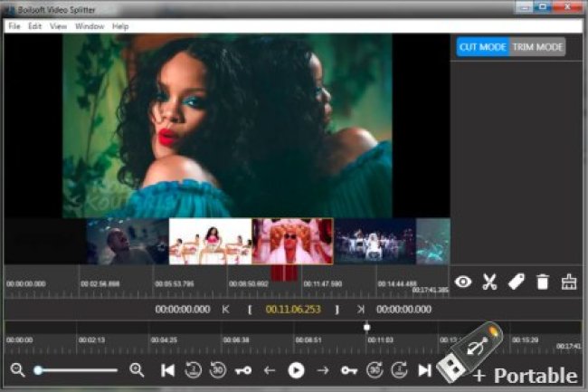Toggle the eye preview icon
588x392 pixels.
463,282
